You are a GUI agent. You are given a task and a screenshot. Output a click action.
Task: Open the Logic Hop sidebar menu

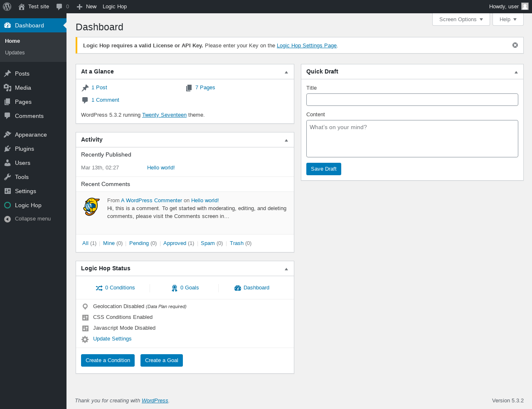click(33, 205)
